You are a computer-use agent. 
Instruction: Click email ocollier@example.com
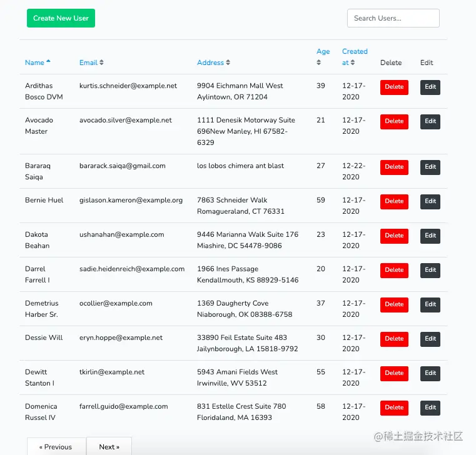pyautogui.click(x=116, y=303)
